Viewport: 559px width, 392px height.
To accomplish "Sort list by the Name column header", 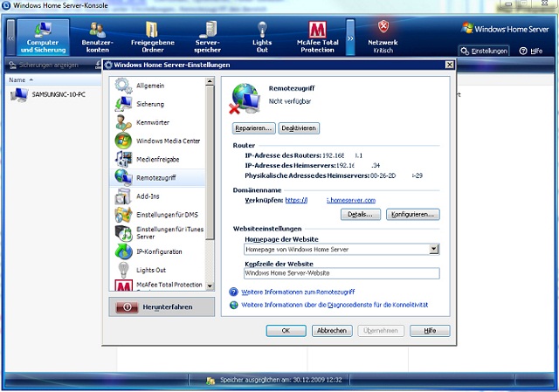I will point(17,79).
